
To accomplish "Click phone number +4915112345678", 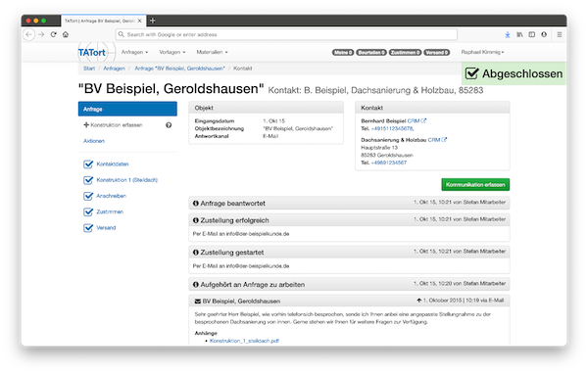I will [392, 128].
